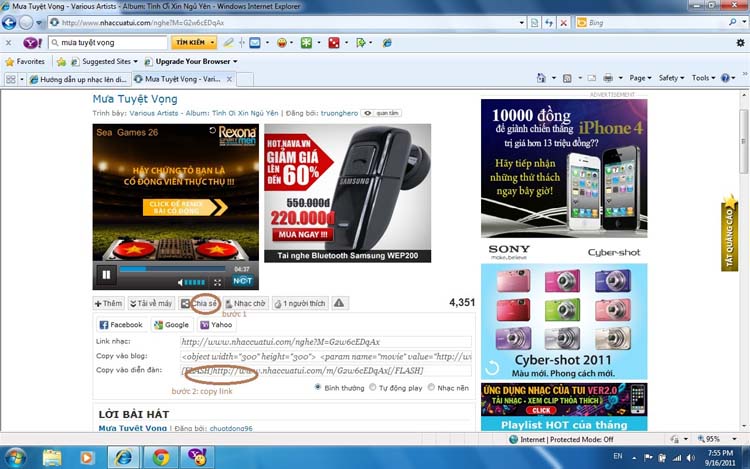750x469 pixels.
Task: Open the TÌM KIẾM dropdown arrow
Action: [x=212, y=43]
